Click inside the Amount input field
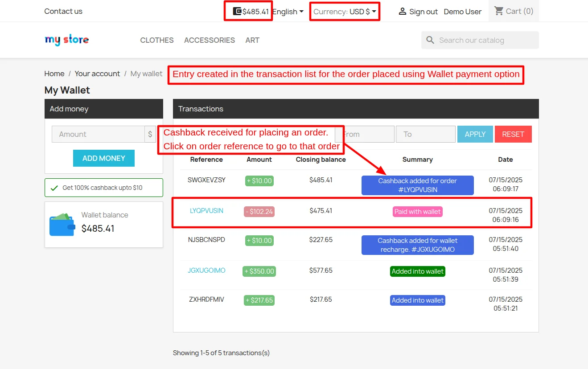Screen dimensions: 588x369 click(x=98, y=134)
